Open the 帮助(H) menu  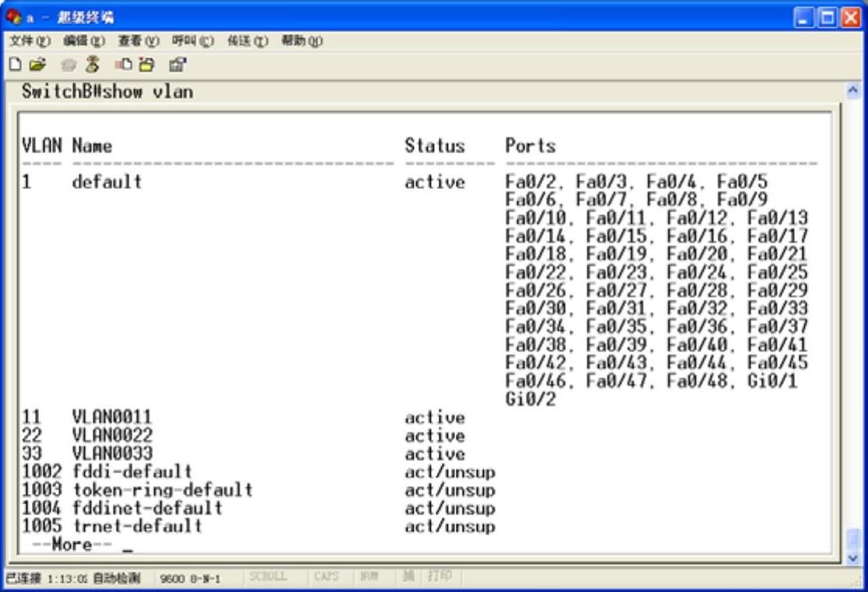(x=302, y=40)
